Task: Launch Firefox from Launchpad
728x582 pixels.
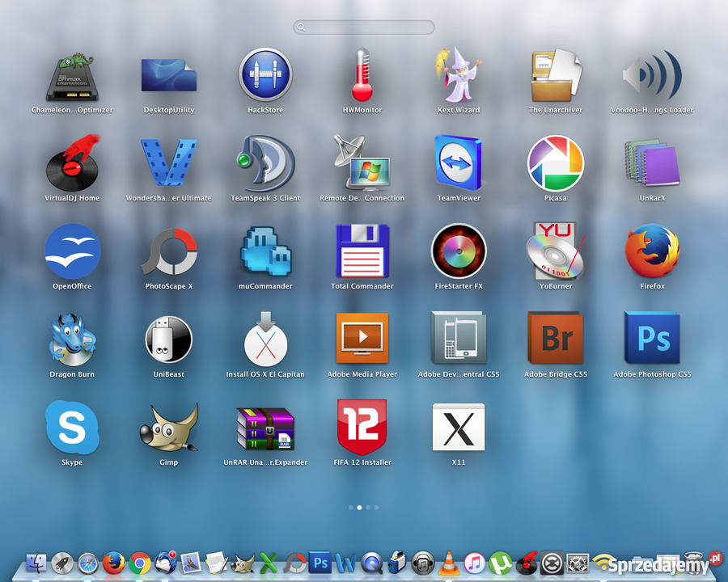Action: click(652, 255)
